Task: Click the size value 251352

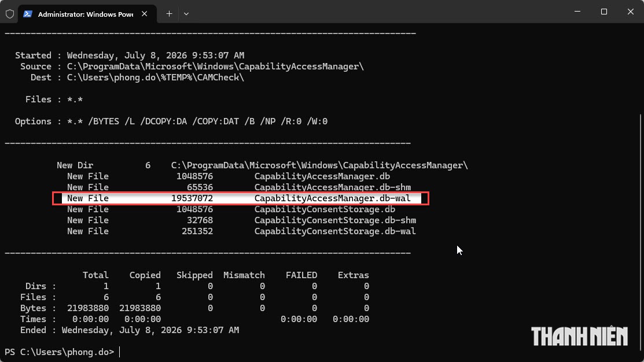Action: click(x=197, y=231)
